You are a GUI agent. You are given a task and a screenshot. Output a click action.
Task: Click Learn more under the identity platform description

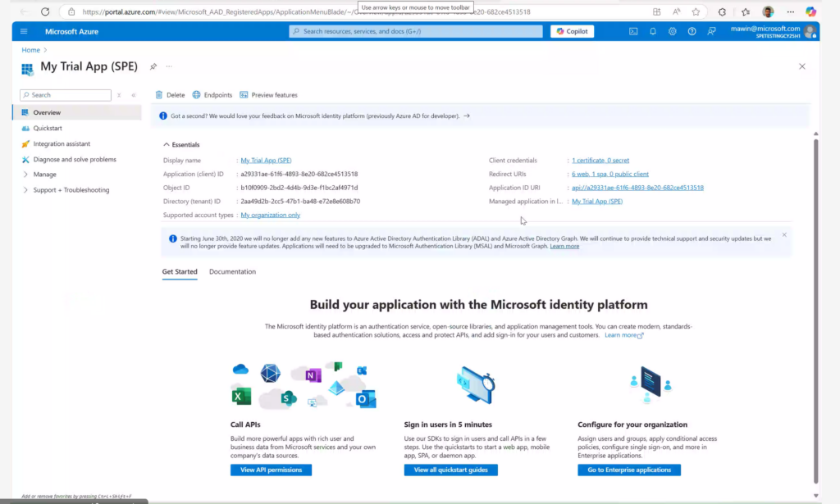(623, 335)
